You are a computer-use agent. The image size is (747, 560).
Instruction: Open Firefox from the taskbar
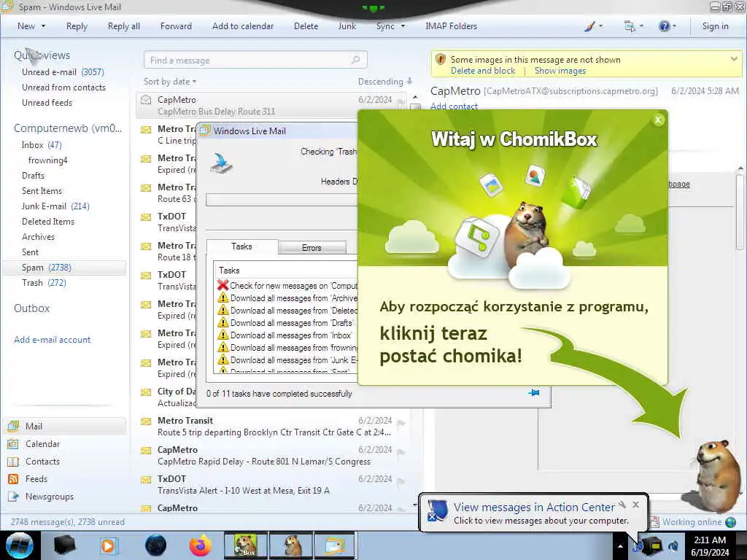(201, 545)
